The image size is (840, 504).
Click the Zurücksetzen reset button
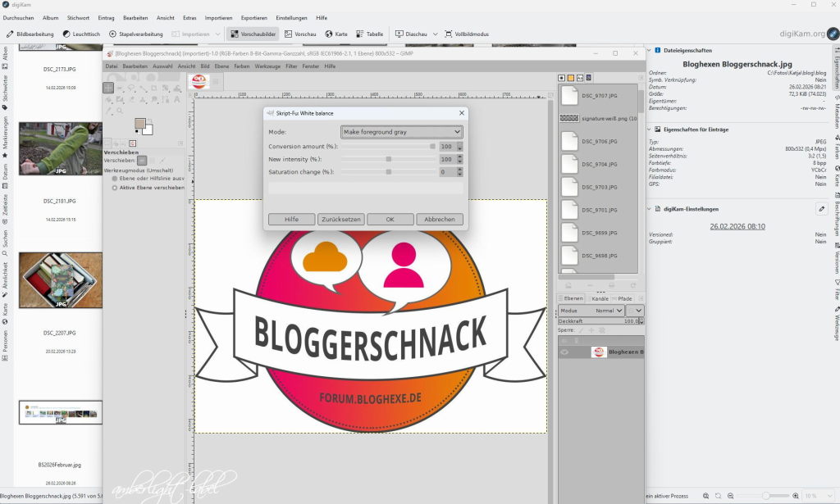pyautogui.click(x=340, y=220)
